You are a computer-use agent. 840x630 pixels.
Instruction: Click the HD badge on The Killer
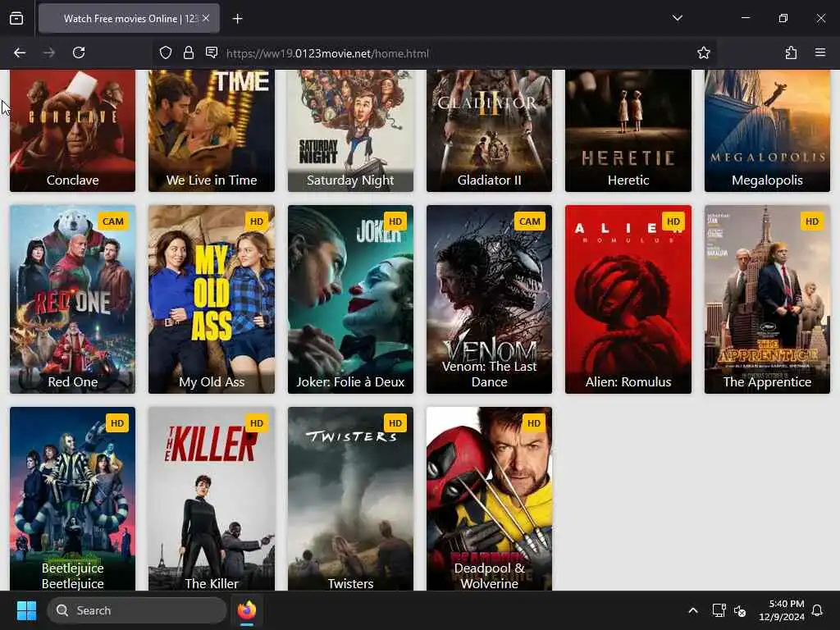coord(257,423)
